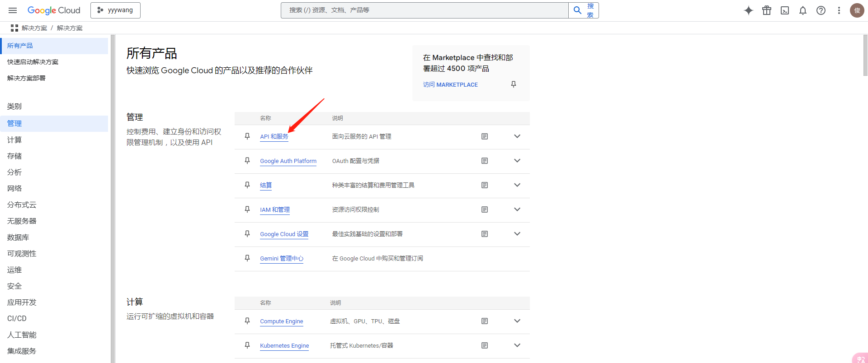Open the three-dot settings menu
The width and height of the screenshot is (868, 363).
[839, 10]
